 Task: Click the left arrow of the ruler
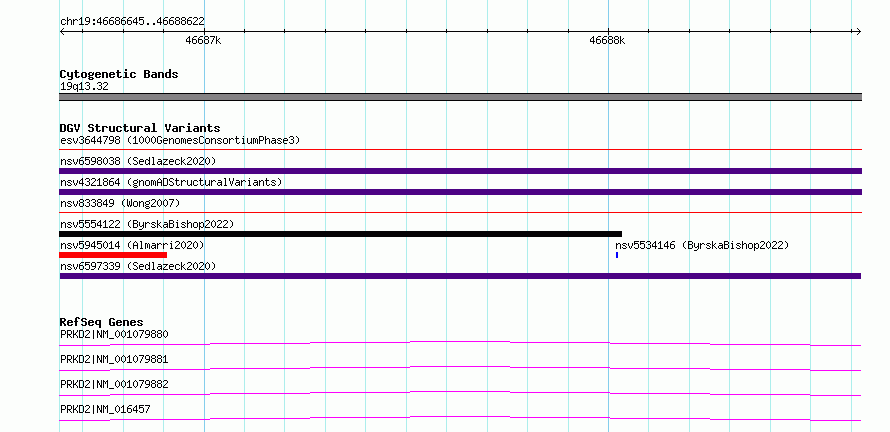click(62, 32)
